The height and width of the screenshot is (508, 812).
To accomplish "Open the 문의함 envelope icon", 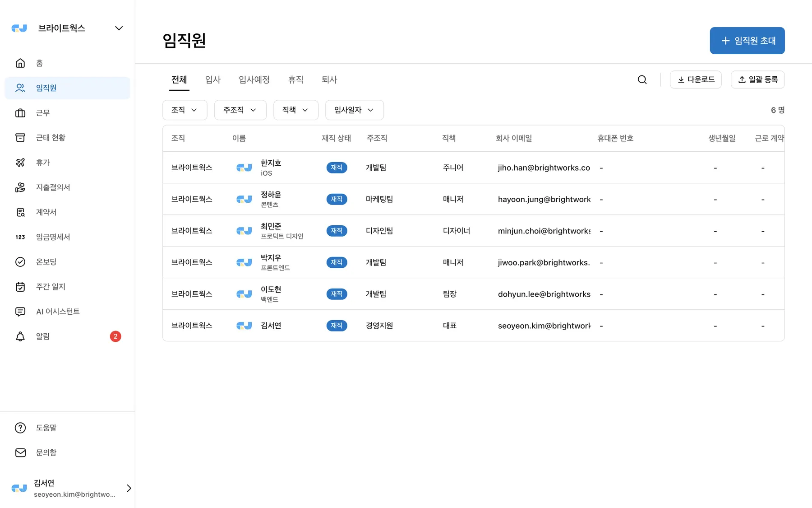I will point(20,452).
